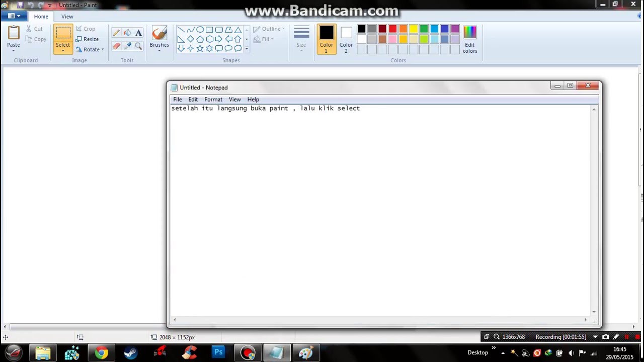Click the volume speaker tray icon

pyautogui.click(x=571, y=353)
